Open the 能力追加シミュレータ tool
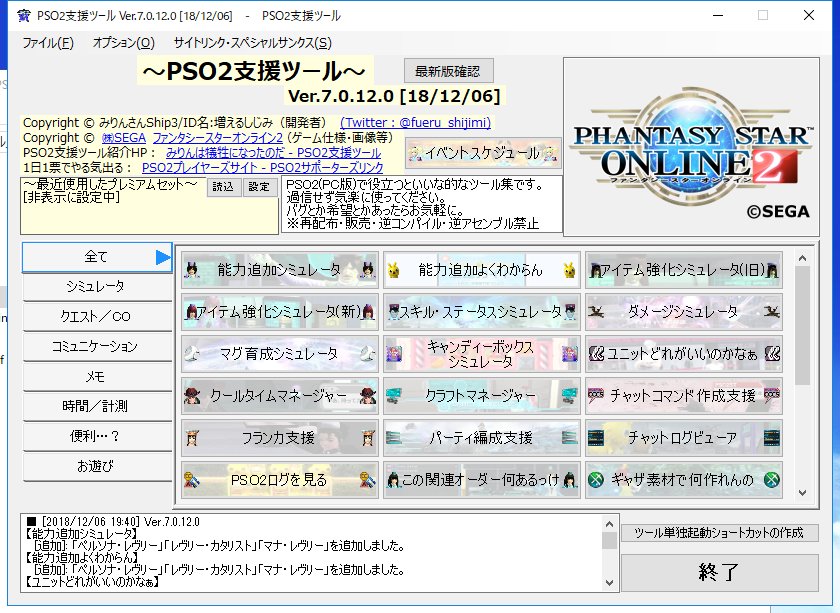Screen dimensions: 840x613 tap(280, 270)
